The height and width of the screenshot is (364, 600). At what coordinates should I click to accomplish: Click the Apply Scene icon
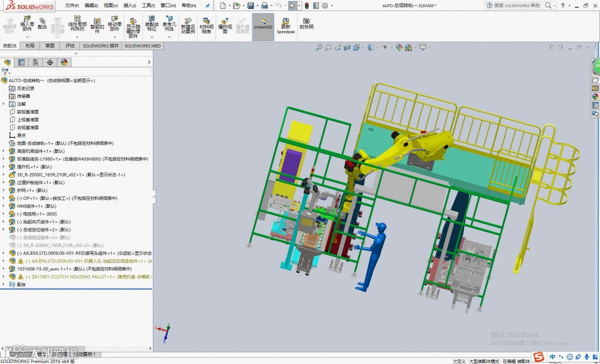(x=408, y=47)
